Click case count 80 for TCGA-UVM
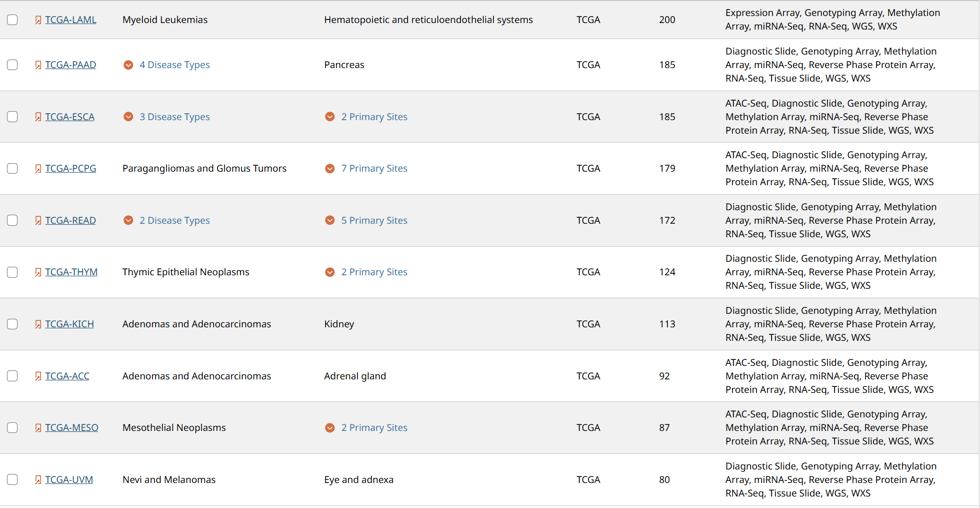 point(664,479)
